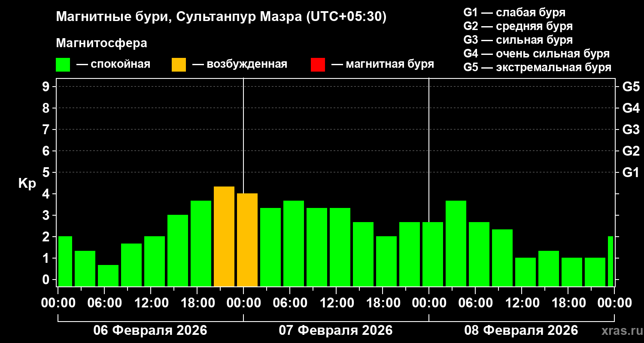Click the tallest orange bar, above Kp 4
The width and height of the screenshot is (644, 343).
click(224, 236)
